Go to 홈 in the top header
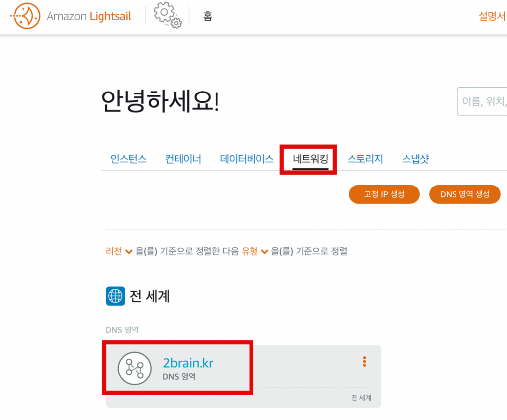The height and width of the screenshot is (420, 507). coord(208,16)
